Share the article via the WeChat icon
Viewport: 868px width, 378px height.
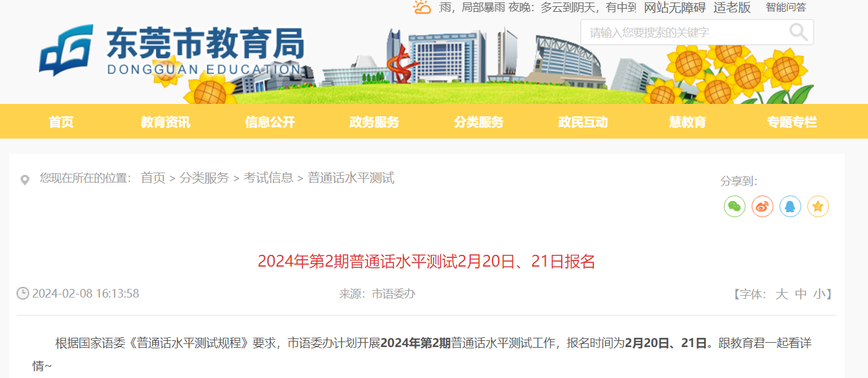[x=734, y=206]
